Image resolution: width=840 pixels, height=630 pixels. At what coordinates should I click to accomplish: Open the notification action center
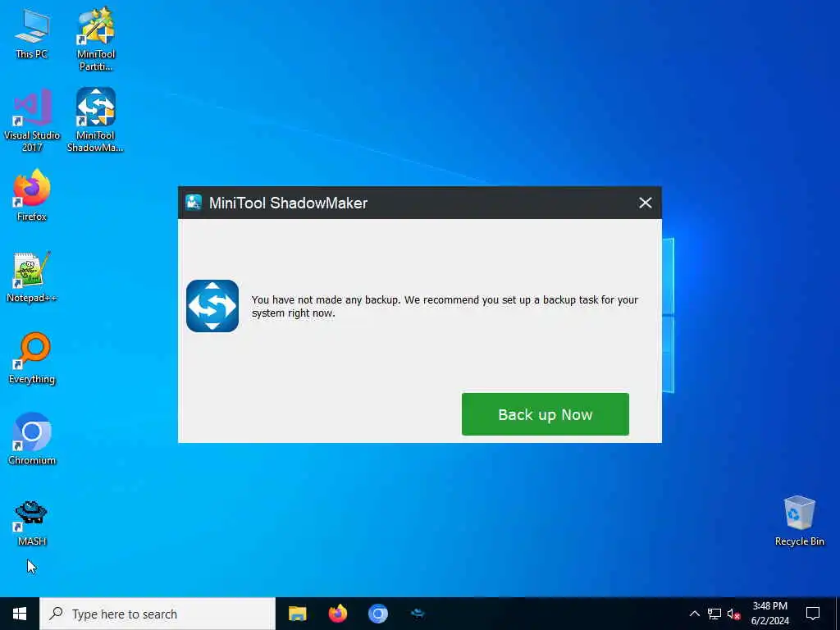(x=813, y=614)
